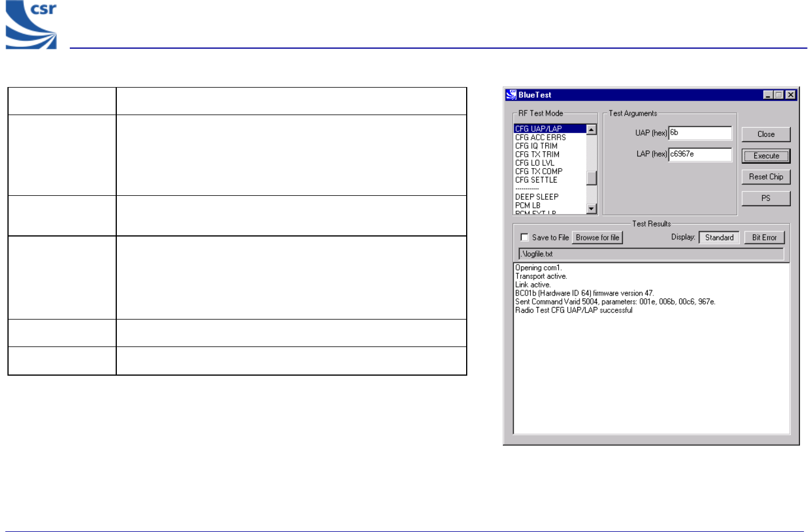This screenshot has height=532, width=808.
Task: Click the RF Test Mode scrollbar thumb
Action: (592, 178)
